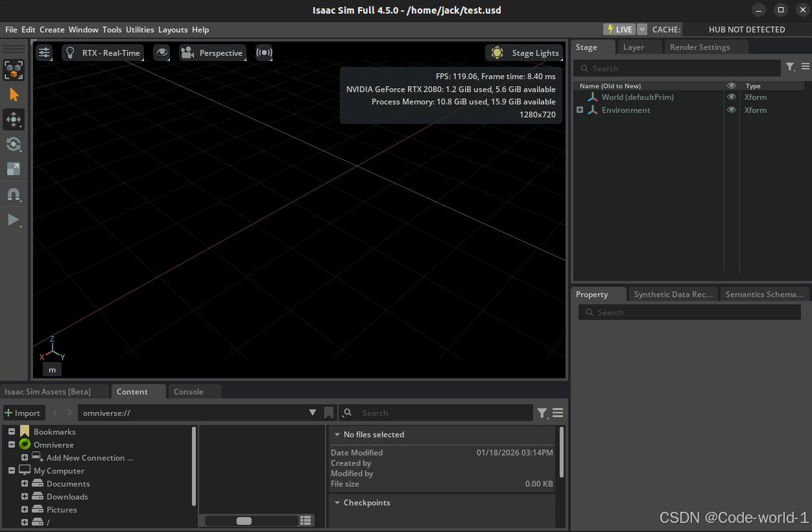
Task: Go back in Content browser
Action: tap(54, 413)
